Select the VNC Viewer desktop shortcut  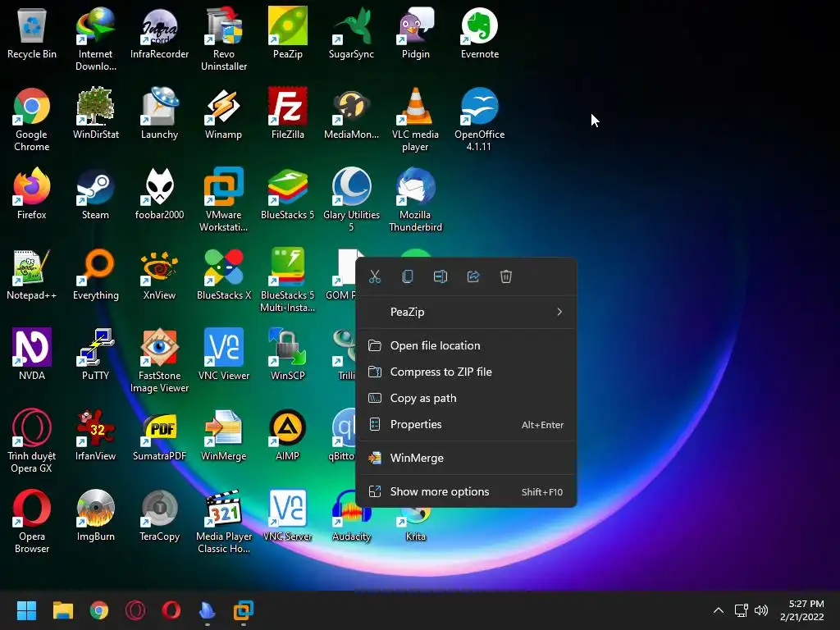click(x=224, y=354)
